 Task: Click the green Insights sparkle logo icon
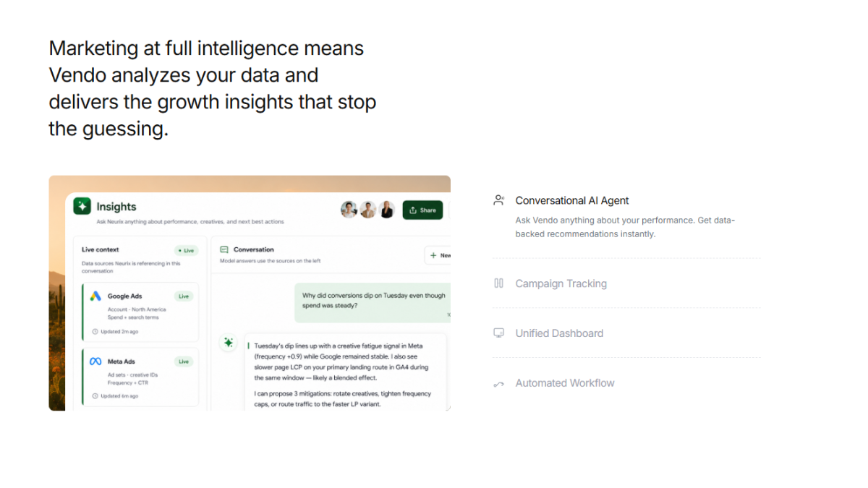coord(82,206)
